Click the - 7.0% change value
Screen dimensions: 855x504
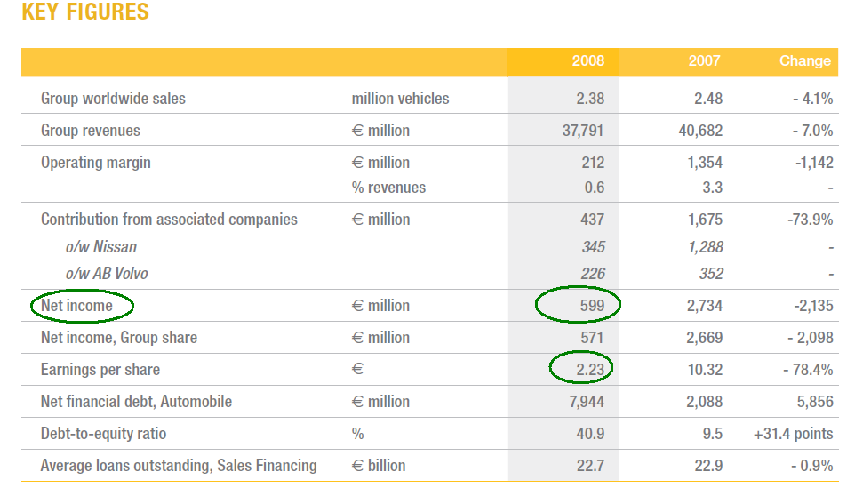click(813, 131)
